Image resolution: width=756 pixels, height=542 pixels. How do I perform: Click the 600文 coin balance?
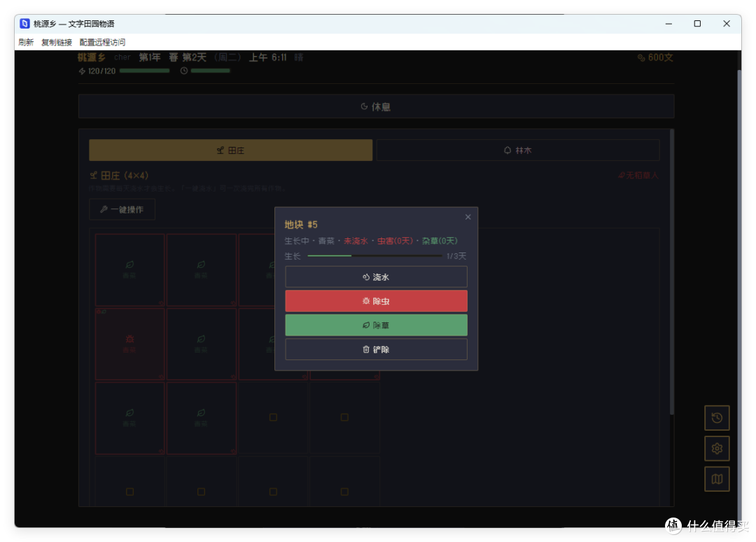(655, 57)
